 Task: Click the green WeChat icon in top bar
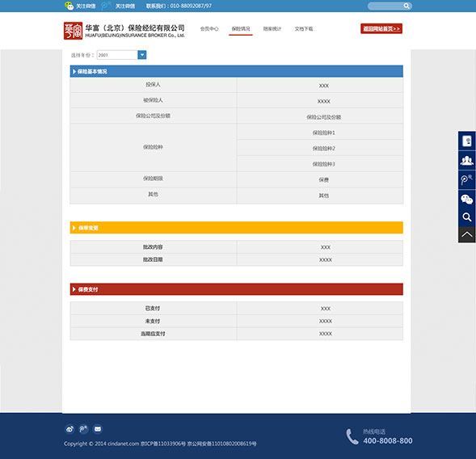coord(70,6)
